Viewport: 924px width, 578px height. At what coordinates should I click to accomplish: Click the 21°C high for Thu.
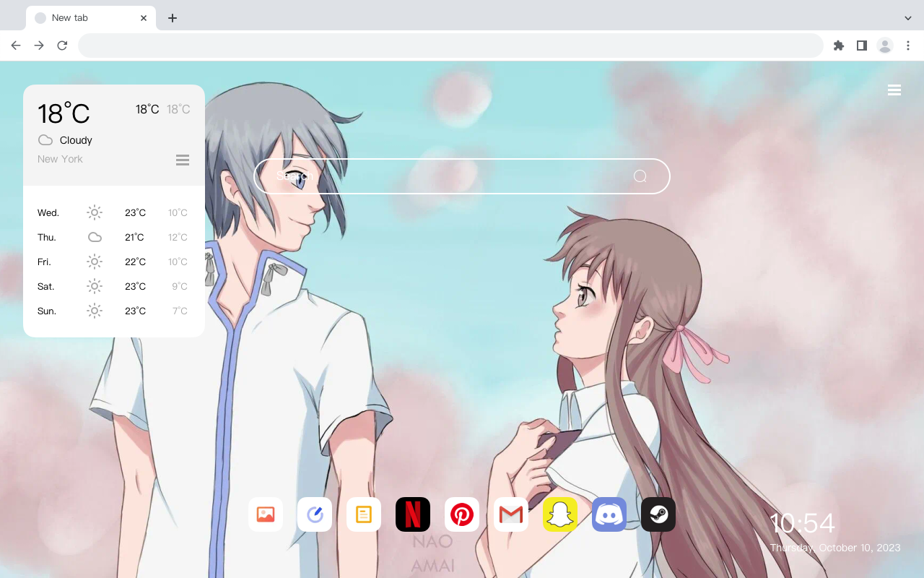134,237
